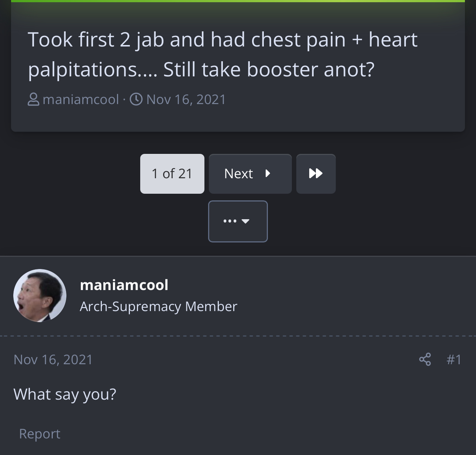Click the dropdown caret next to three dots

[x=245, y=221]
